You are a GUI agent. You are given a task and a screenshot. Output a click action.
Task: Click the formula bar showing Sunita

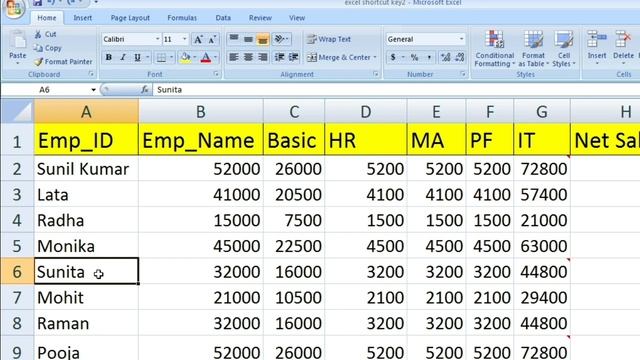396,90
